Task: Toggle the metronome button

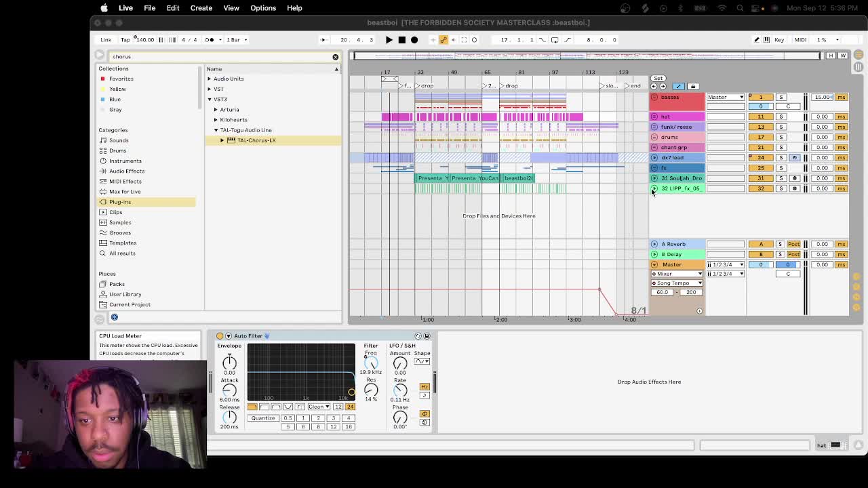Action: (x=210, y=40)
